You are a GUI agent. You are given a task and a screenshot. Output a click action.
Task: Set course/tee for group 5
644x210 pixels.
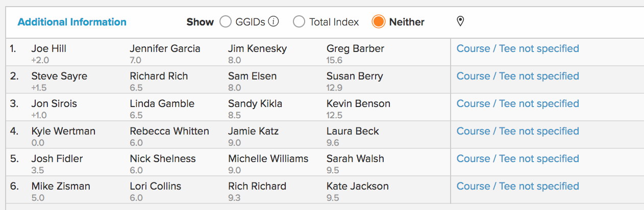coord(517,159)
